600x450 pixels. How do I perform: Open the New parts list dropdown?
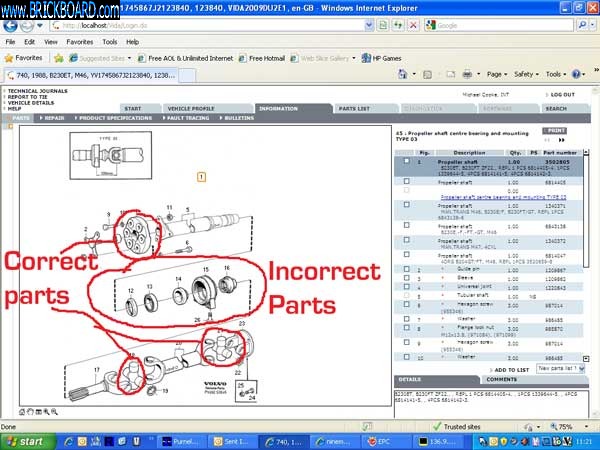click(560, 369)
